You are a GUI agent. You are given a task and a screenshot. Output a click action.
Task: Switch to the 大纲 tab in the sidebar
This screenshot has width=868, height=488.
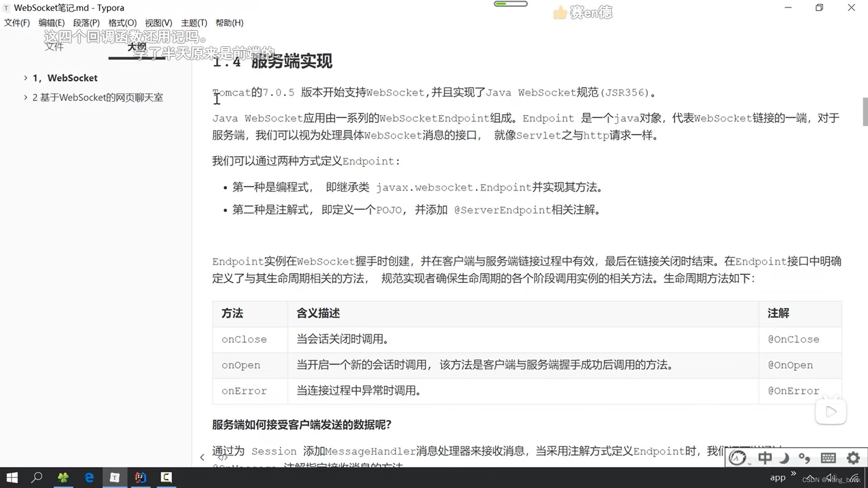click(137, 47)
